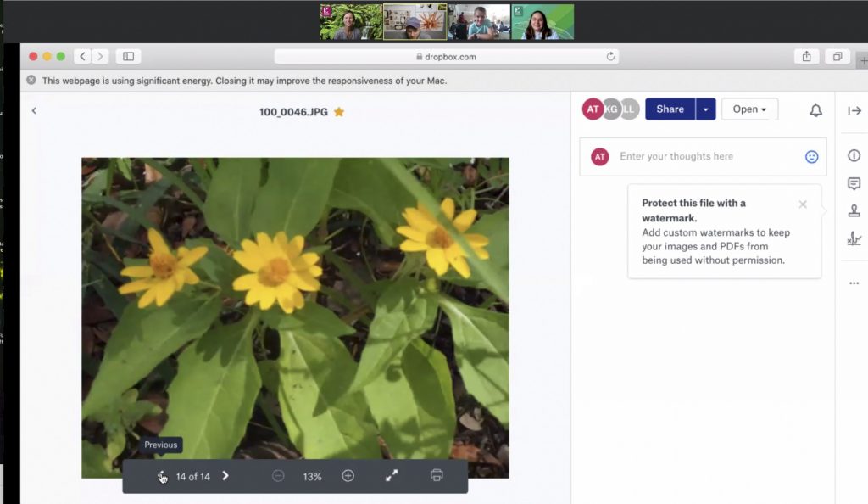The width and height of the screenshot is (868, 504).
Task: Click the signature icon in sidebar
Action: 854,239
